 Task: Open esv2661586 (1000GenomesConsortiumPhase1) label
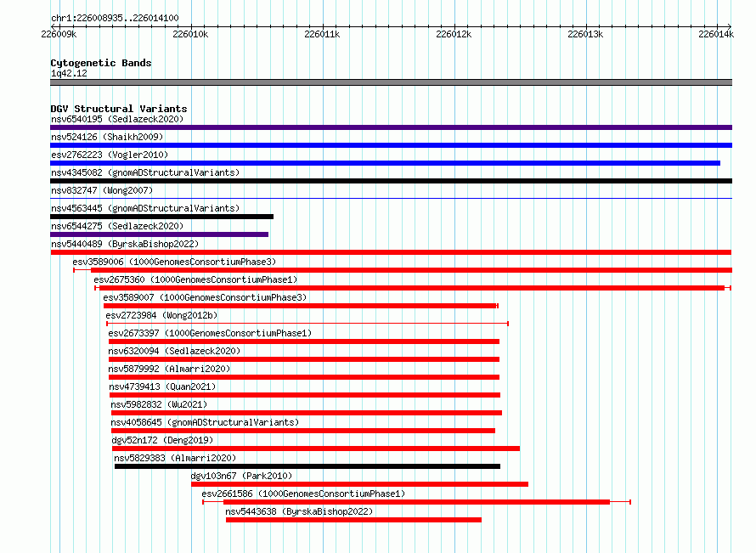click(x=303, y=494)
